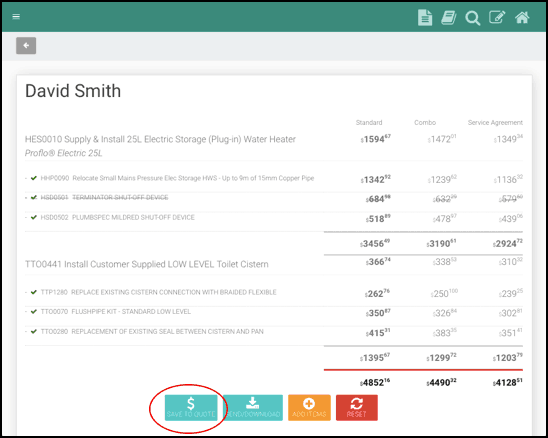
Task: Toggle checkmark for TTP1280 braided flexible item
Action: (x=34, y=292)
